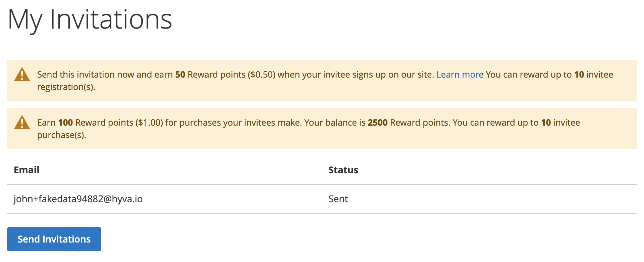This screenshot has width=644, height=262.
Task: Click the bold 50 reward points value
Action: [180, 75]
